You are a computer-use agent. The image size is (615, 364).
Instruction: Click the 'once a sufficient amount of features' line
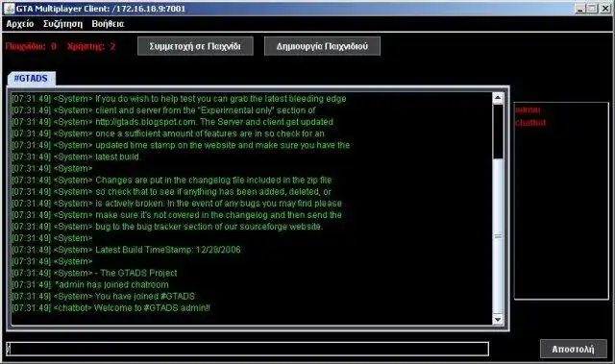(x=168, y=133)
